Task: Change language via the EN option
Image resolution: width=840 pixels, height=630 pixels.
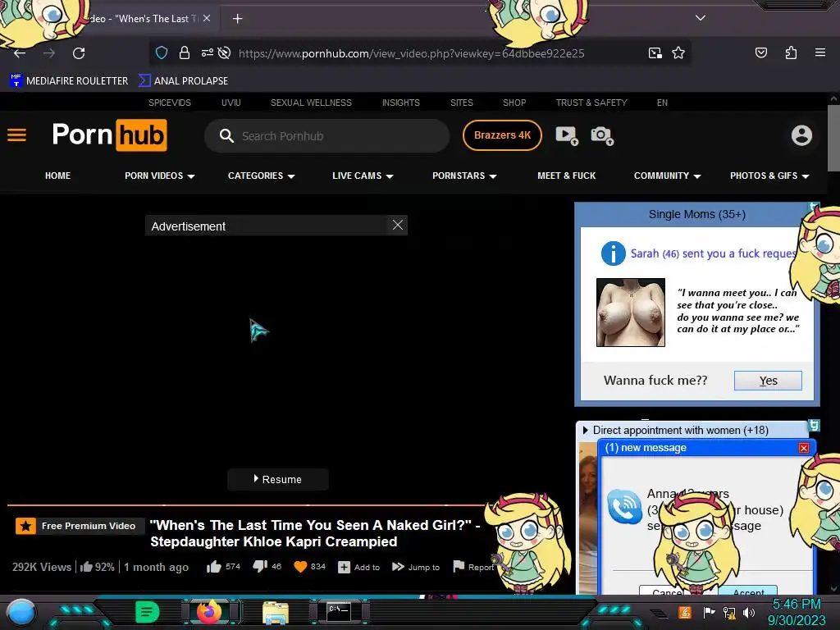Action: pyautogui.click(x=662, y=103)
